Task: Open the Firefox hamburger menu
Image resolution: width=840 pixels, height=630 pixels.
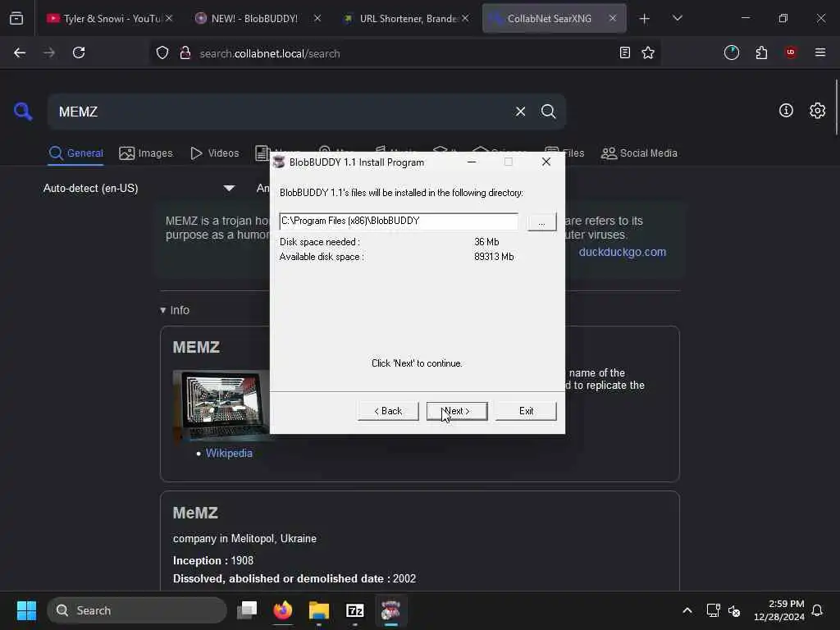Action: pos(820,53)
